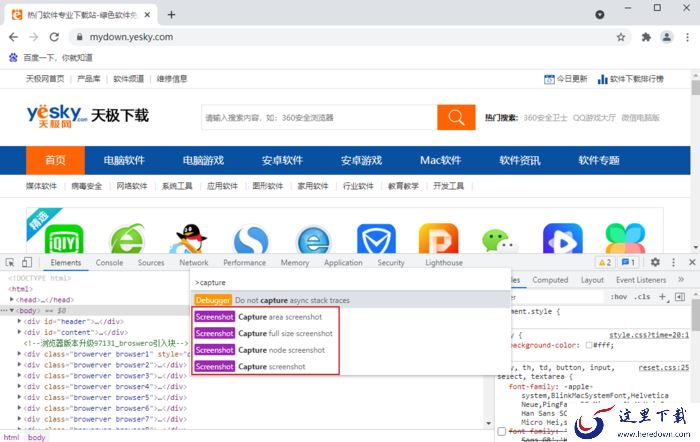Screen dimensions: 700x442
Task: Toggle the .cls class editor button
Action: [x=642, y=297]
